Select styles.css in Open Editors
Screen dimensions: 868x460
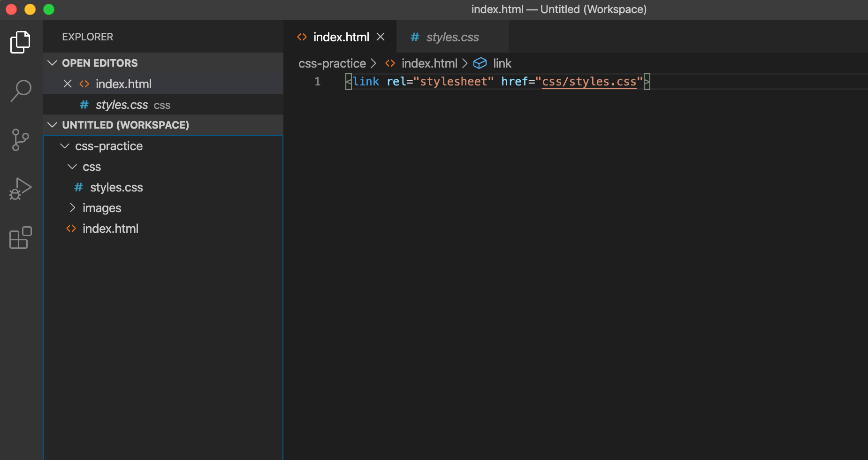[163, 105]
